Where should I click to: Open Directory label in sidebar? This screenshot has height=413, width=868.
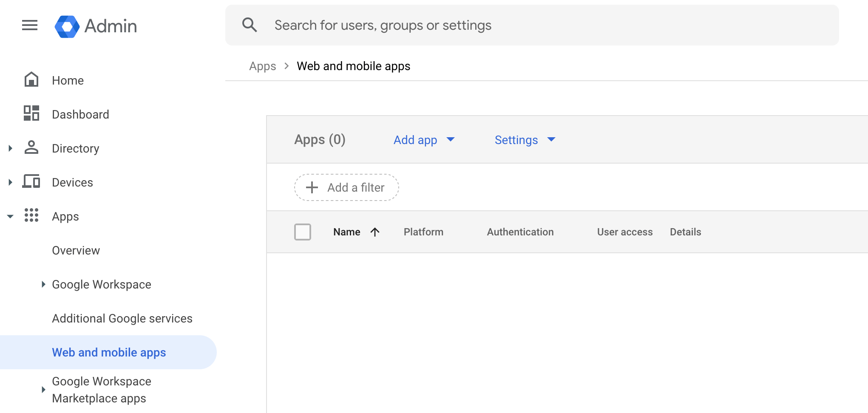[x=76, y=148]
